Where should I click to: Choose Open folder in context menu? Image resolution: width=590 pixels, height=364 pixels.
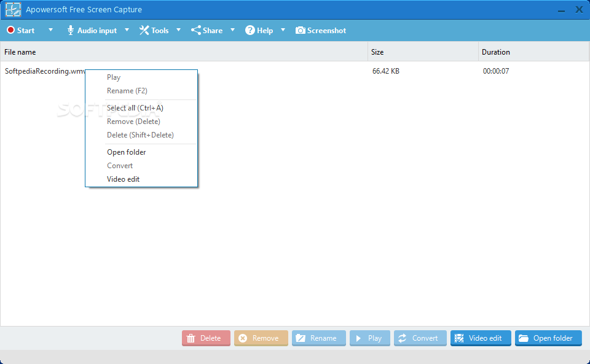(141, 152)
